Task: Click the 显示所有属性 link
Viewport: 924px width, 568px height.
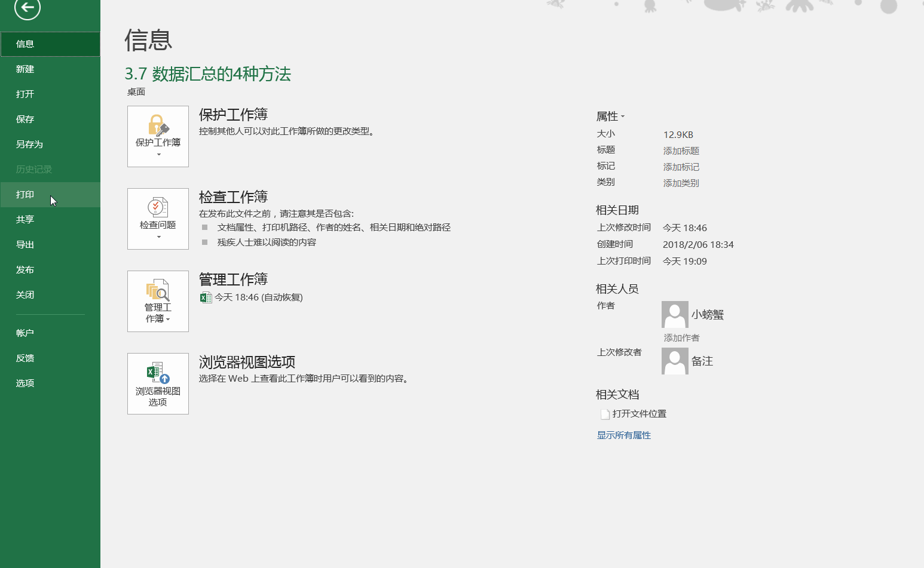Action: (624, 435)
